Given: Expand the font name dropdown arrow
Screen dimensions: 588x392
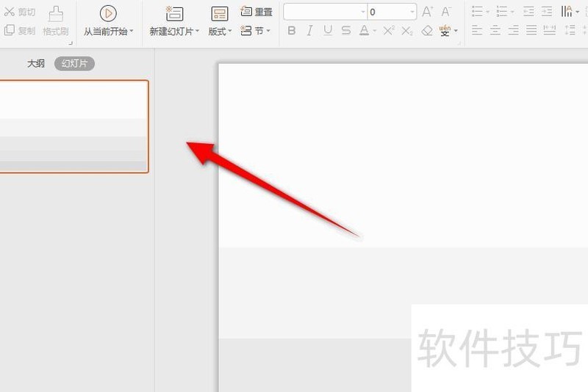Looking at the screenshot, I should [x=362, y=12].
